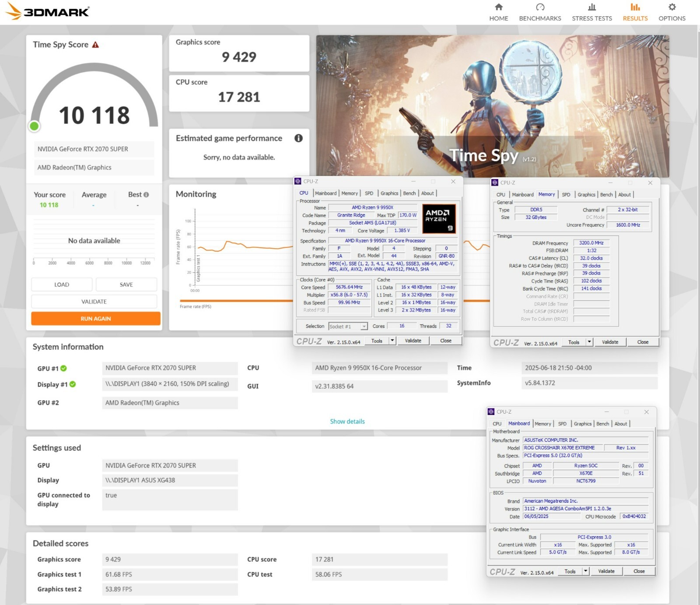Switch to Memory tab in CPU-Z Mainboard window
700x605 pixels.
pyautogui.click(x=542, y=424)
